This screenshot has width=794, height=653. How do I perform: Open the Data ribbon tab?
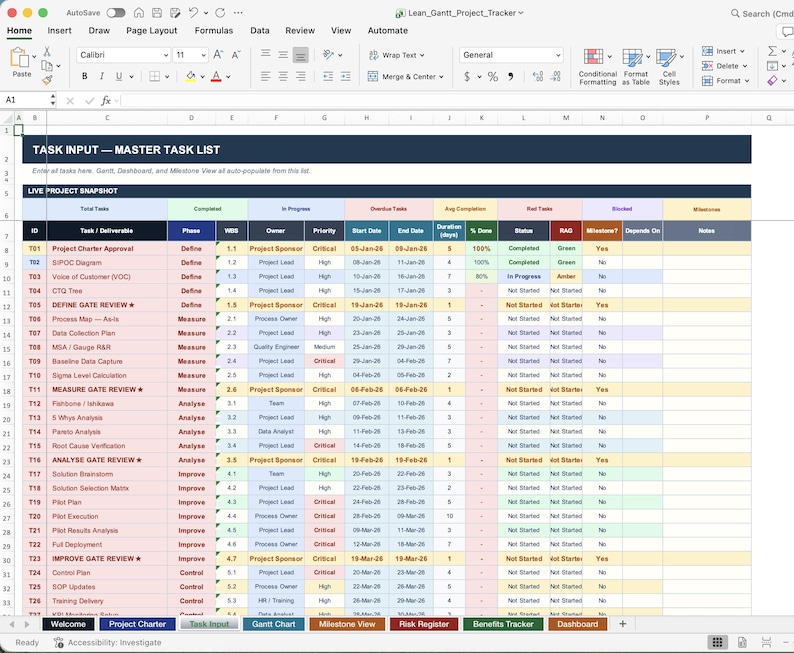[x=260, y=30]
